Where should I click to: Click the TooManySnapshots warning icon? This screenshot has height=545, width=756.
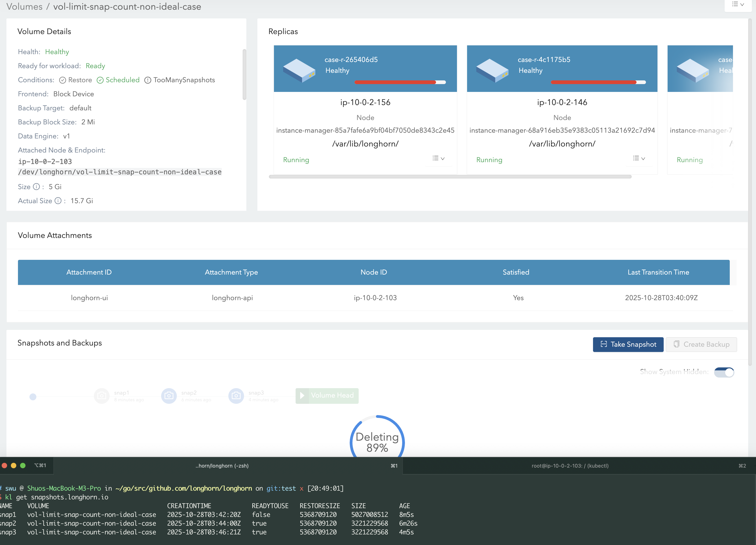click(148, 80)
